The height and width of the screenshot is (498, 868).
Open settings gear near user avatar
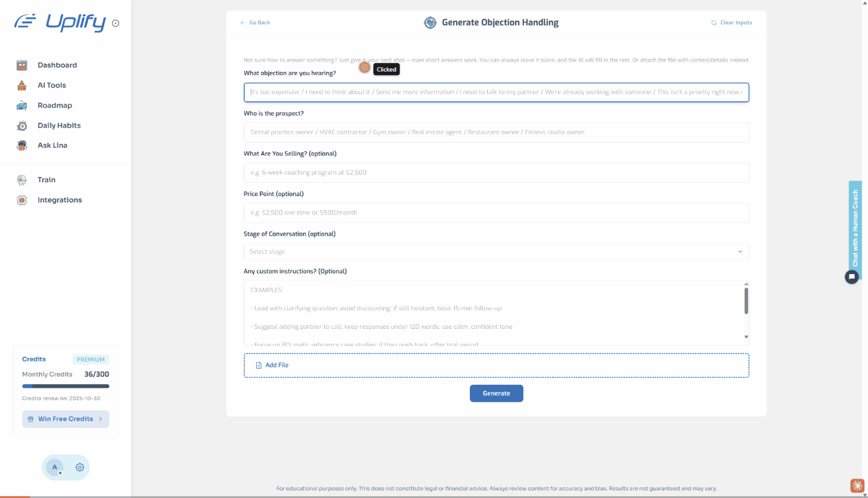[79, 468]
